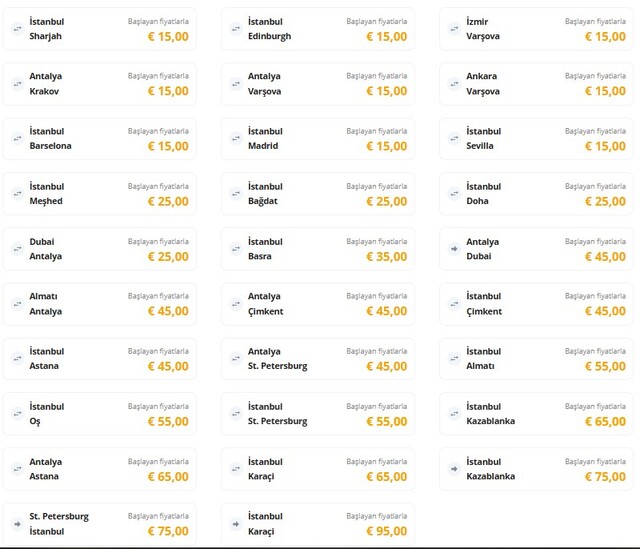Select the round-trip icon on İzmir–Varşova card

454,28
